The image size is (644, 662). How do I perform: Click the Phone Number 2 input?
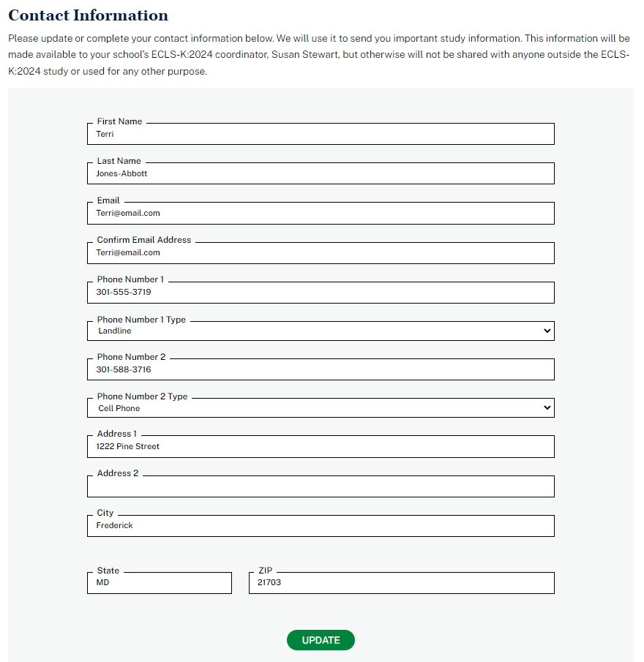(x=321, y=370)
